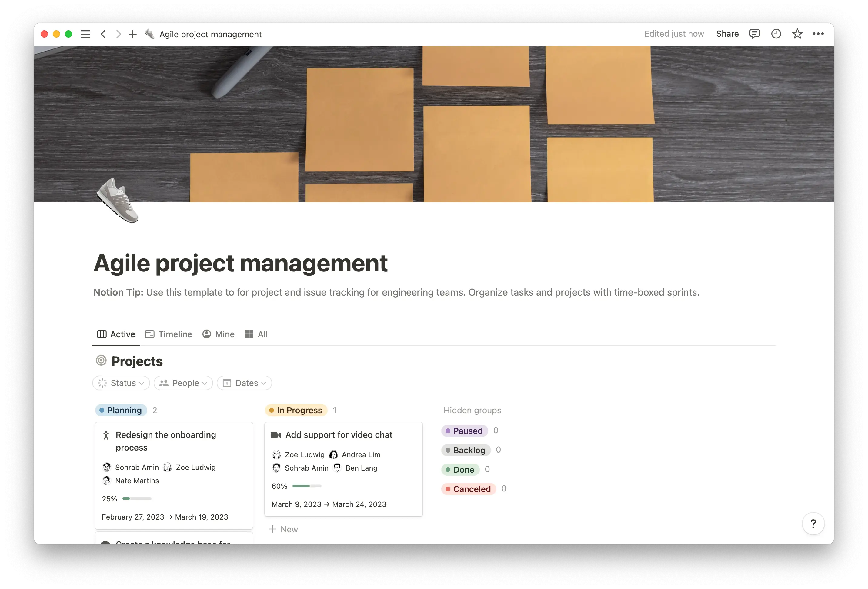868x589 pixels.
Task: Show the hidden Backlog group
Action: (466, 450)
